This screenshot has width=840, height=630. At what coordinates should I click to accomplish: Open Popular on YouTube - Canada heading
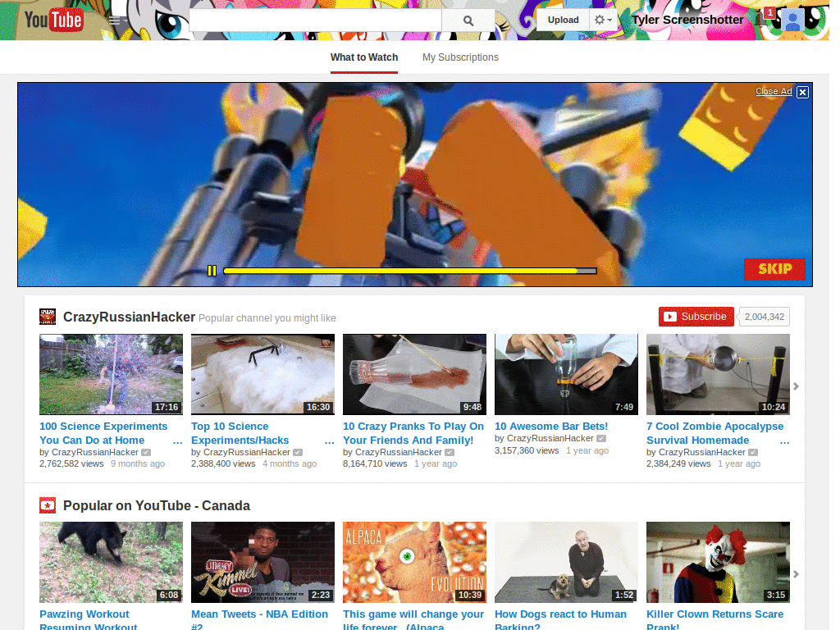tap(157, 505)
